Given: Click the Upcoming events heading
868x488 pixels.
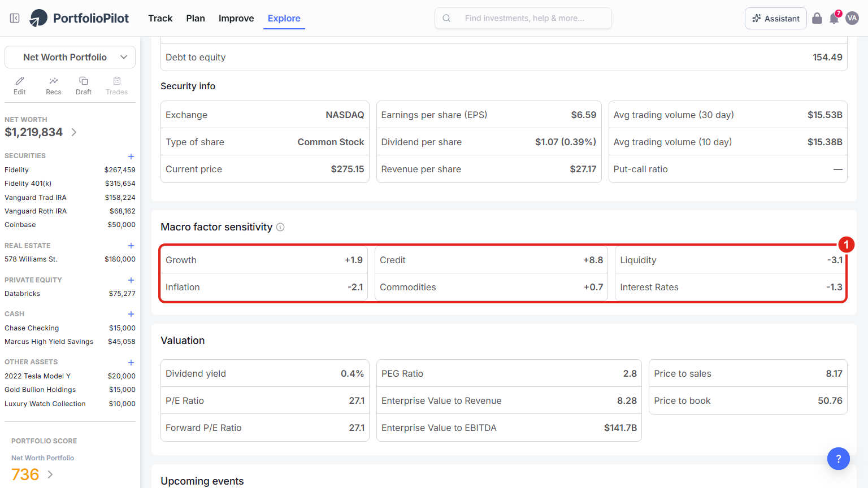Looking at the screenshot, I should click(x=202, y=481).
